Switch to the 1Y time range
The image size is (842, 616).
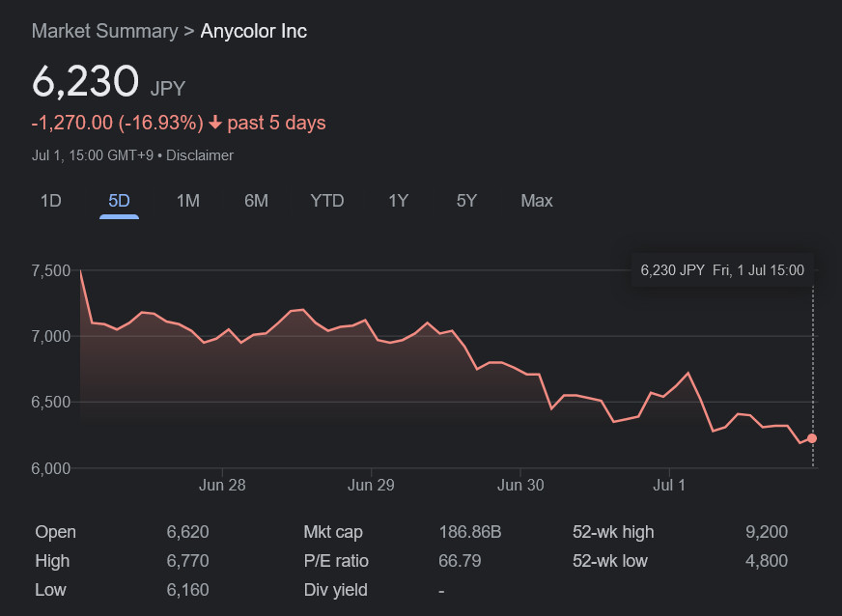tap(398, 201)
